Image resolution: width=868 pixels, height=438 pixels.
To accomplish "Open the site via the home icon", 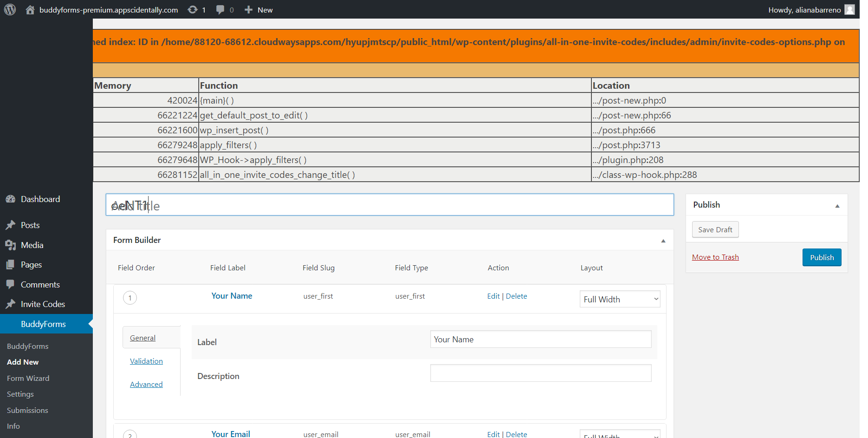I will pyautogui.click(x=30, y=9).
